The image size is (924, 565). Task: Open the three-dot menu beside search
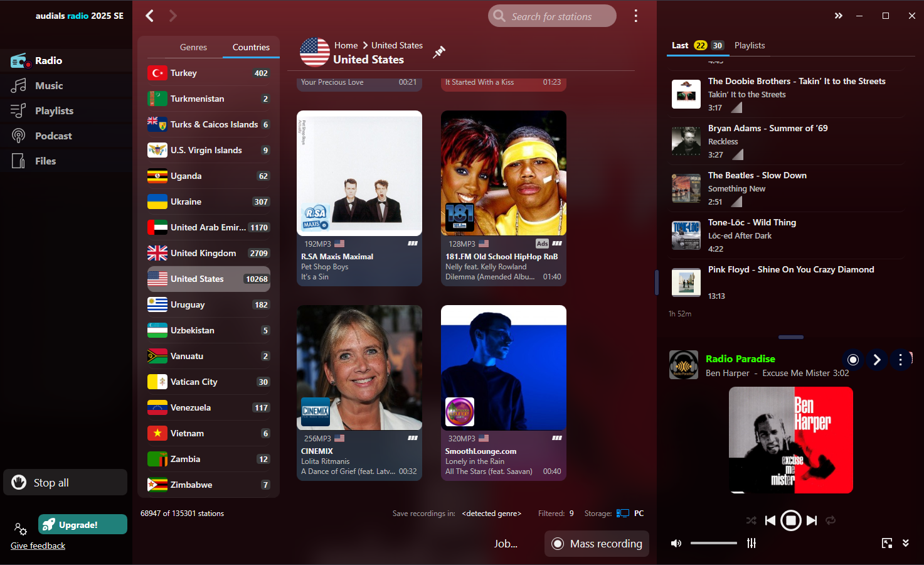(636, 16)
